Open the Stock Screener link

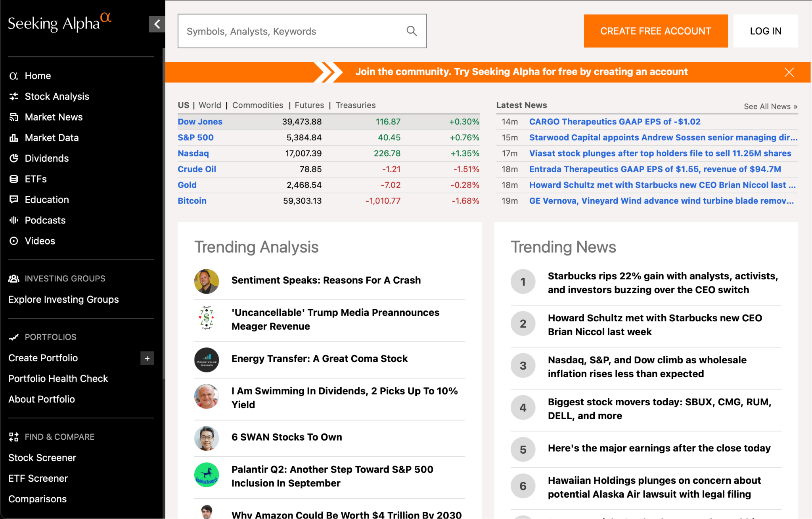(x=42, y=458)
